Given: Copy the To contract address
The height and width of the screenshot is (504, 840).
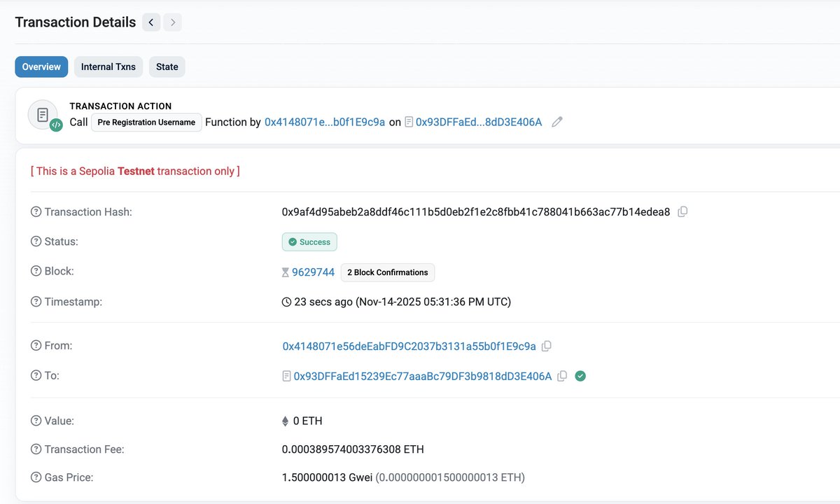Looking at the screenshot, I should coord(561,376).
